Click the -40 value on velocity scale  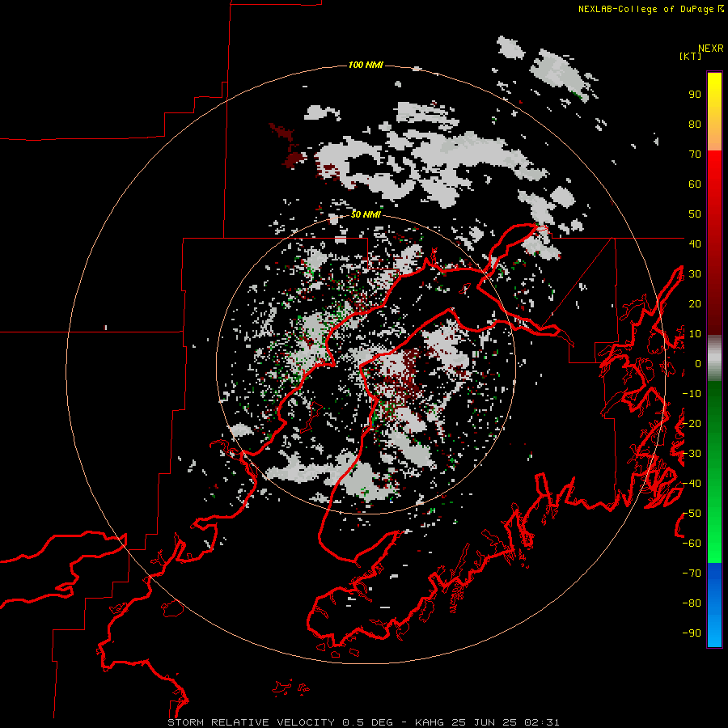tap(692, 484)
